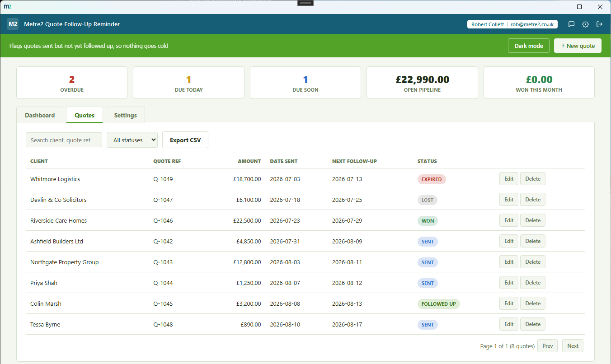The width and height of the screenshot is (611, 364).
Task: Click Colin Marsh follow-up date 2026-08-13
Action: [x=347, y=304]
